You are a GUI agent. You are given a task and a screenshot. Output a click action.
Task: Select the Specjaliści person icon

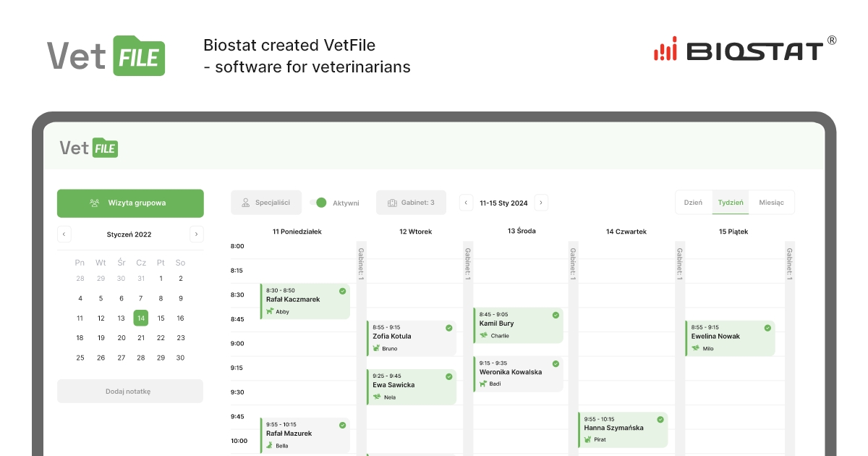click(x=244, y=203)
